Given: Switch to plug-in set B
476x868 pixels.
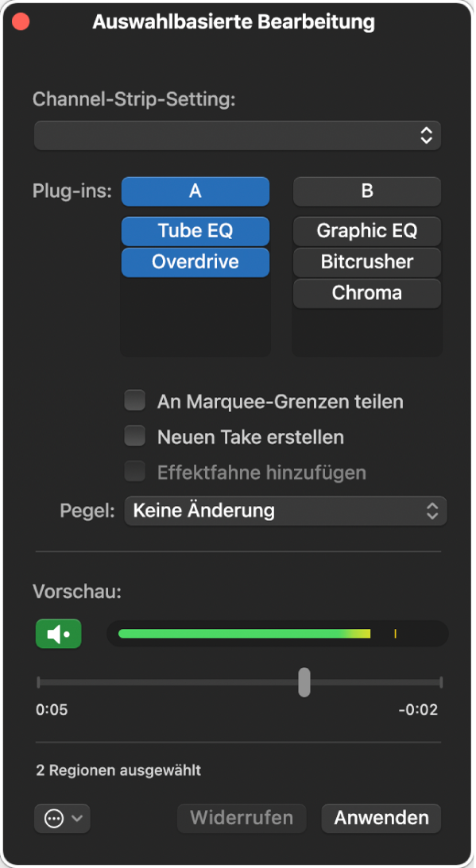Looking at the screenshot, I should pos(366,191).
